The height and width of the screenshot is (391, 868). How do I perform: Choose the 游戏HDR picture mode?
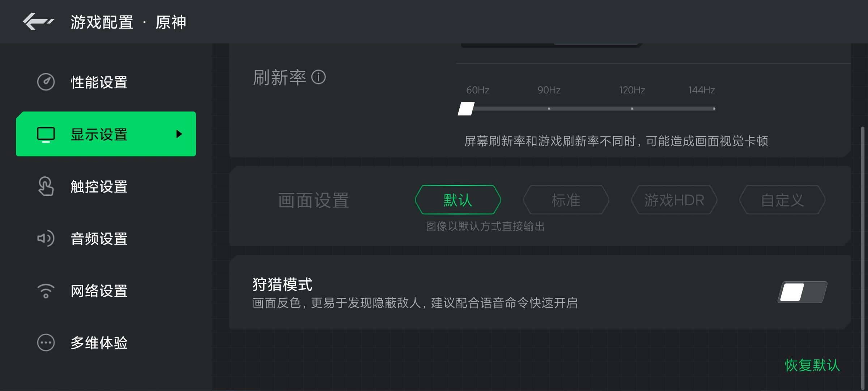(674, 200)
